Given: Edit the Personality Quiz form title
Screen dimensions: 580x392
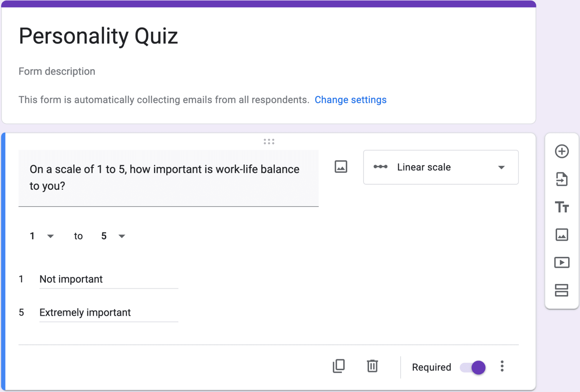Looking at the screenshot, I should tap(98, 36).
